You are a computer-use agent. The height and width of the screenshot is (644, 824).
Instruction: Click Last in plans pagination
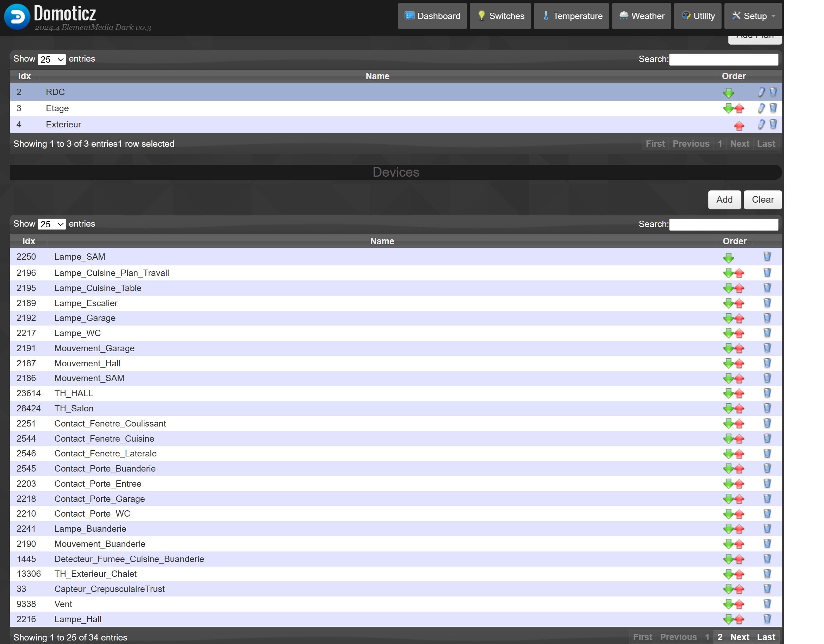[x=766, y=144]
